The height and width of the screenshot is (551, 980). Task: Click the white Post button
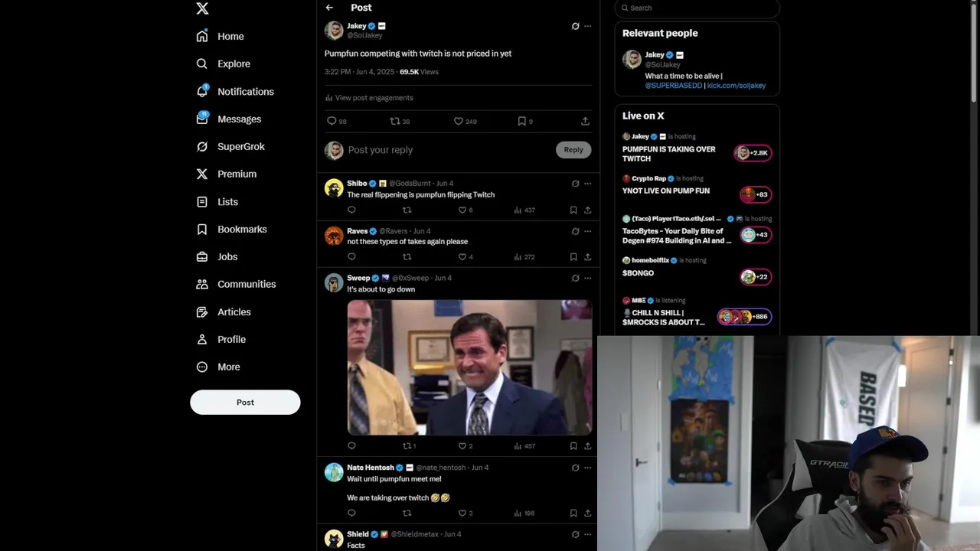coord(245,402)
